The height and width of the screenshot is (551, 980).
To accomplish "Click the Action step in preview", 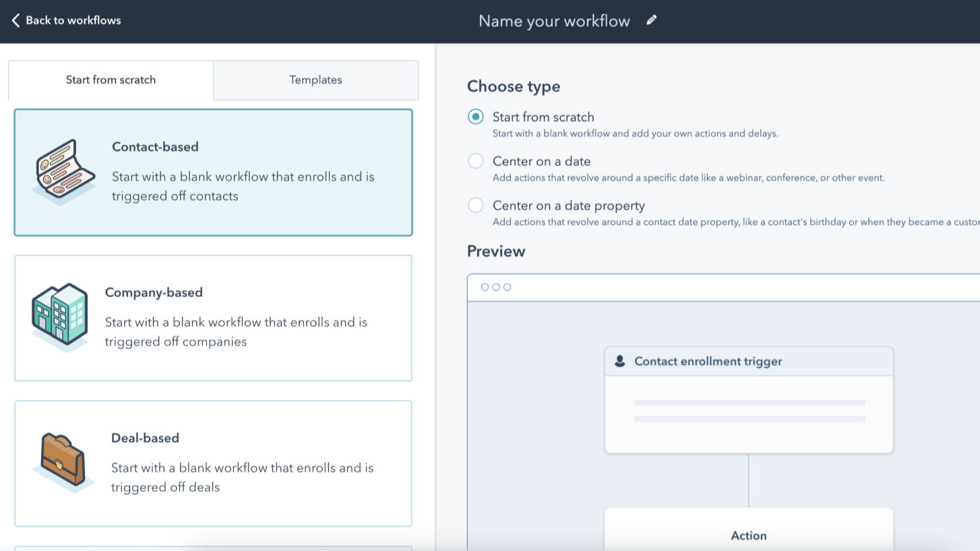I will [x=748, y=535].
